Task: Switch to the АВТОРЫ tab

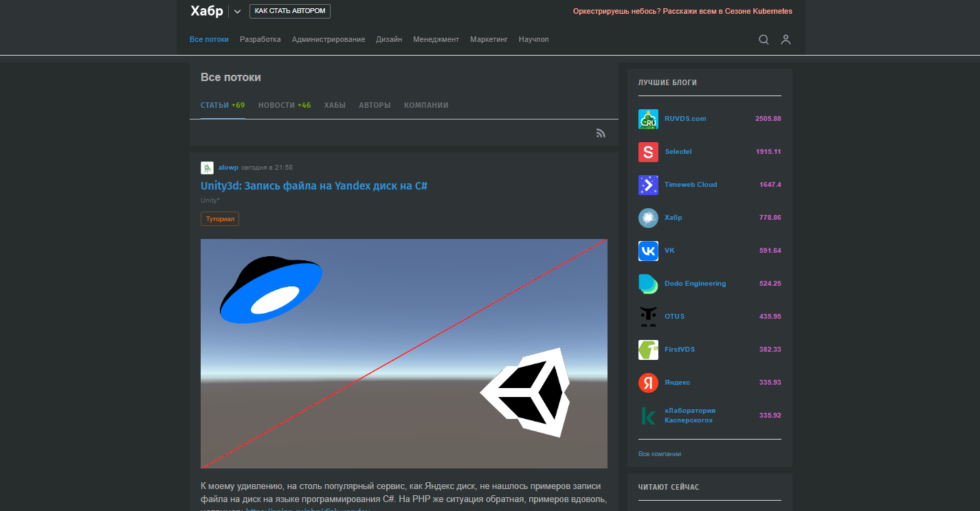Action: coord(375,106)
